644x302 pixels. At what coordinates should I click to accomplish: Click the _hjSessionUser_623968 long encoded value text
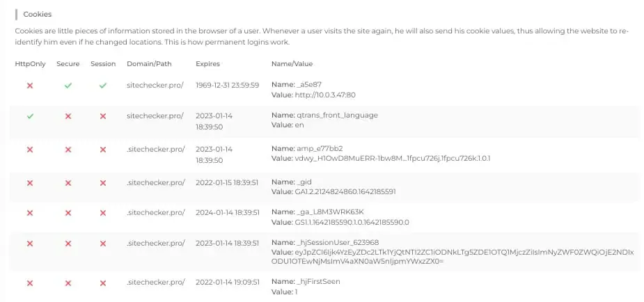[x=453, y=257]
